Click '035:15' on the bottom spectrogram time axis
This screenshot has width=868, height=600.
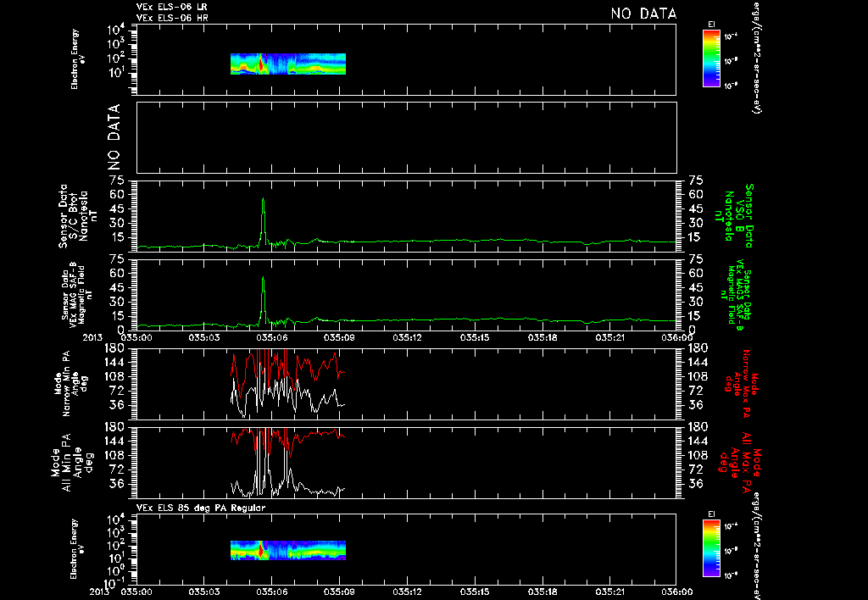point(475,592)
